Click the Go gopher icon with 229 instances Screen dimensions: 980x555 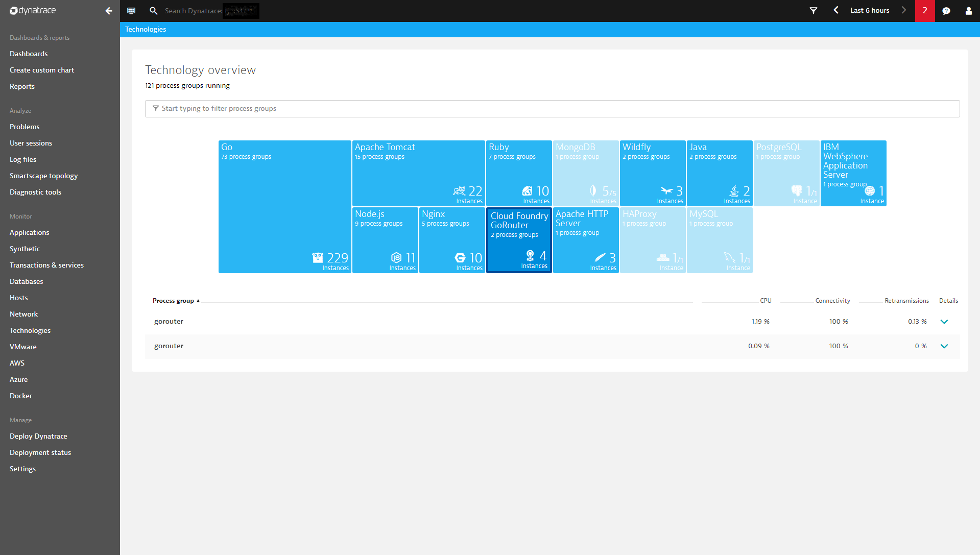(x=318, y=258)
